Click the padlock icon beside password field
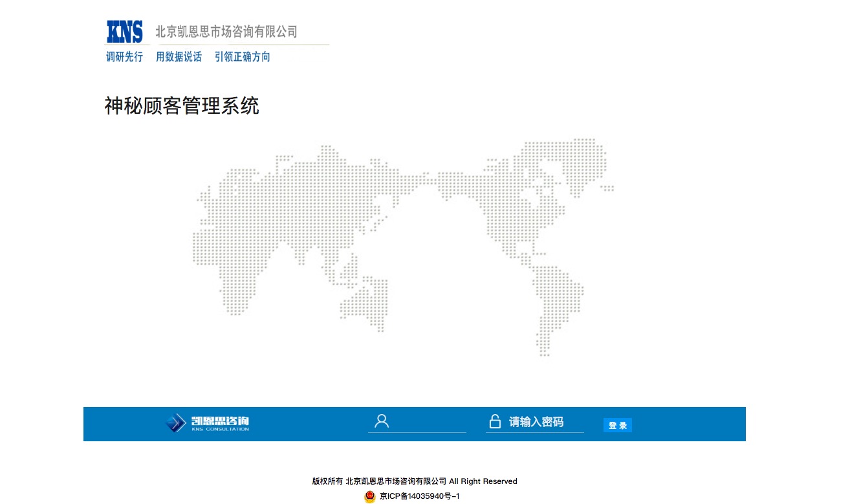 (x=495, y=422)
